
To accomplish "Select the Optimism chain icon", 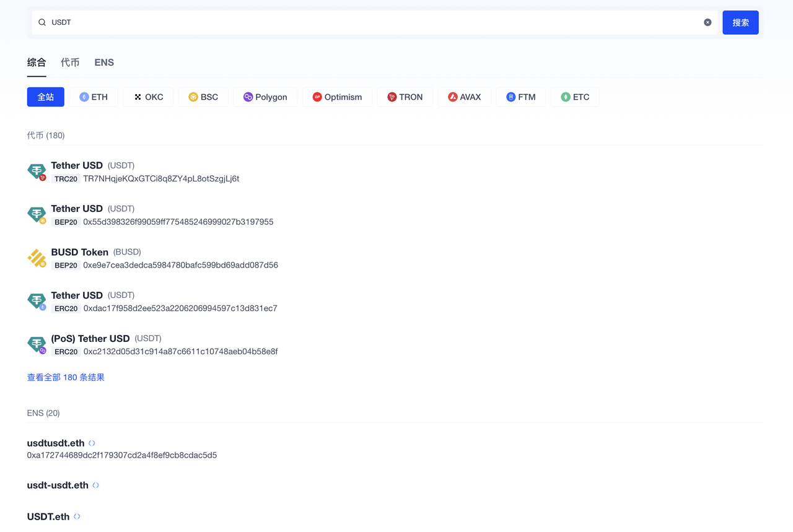I will pos(316,97).
